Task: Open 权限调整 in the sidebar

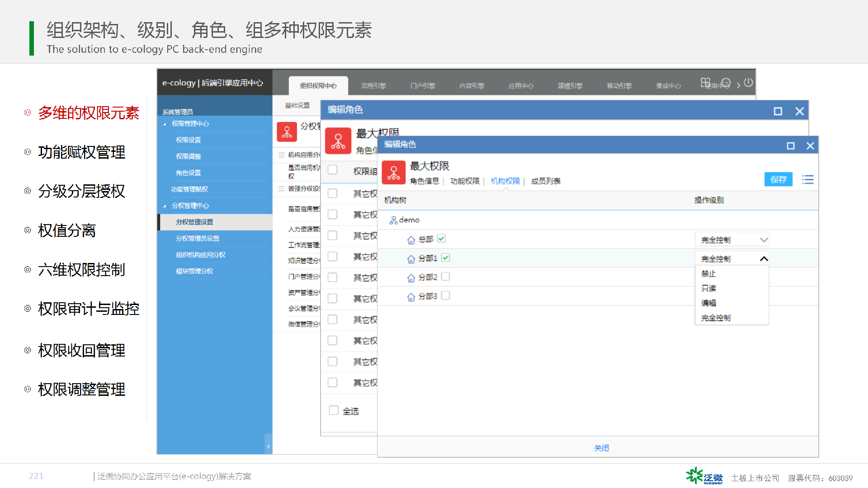Action: click(189, 156)
